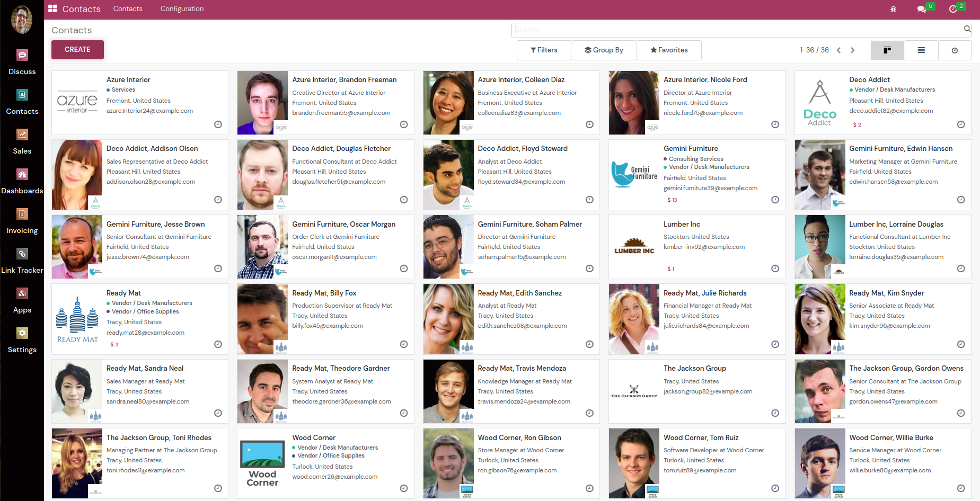980x501 pixels.
Task: Click into the search input field
Action: click(738, 30)
